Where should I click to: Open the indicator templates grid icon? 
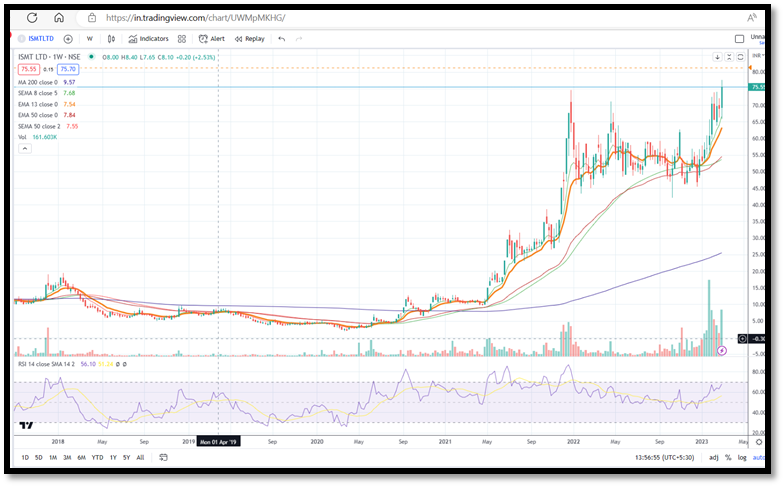pos(182,38)
